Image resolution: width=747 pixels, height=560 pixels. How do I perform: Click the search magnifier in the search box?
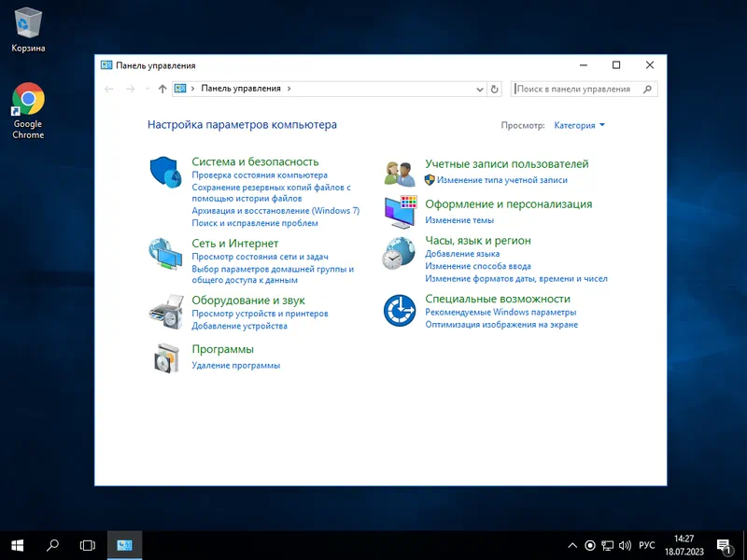647,89
